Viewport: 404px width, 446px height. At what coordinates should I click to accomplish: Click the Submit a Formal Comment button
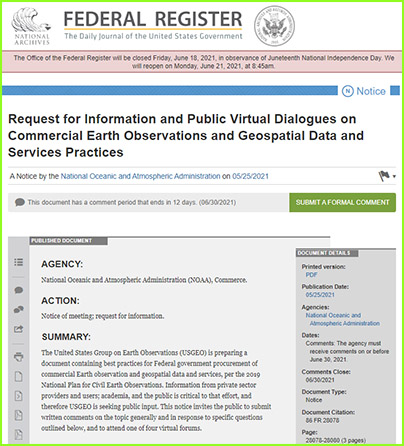(x=342, y=202)
